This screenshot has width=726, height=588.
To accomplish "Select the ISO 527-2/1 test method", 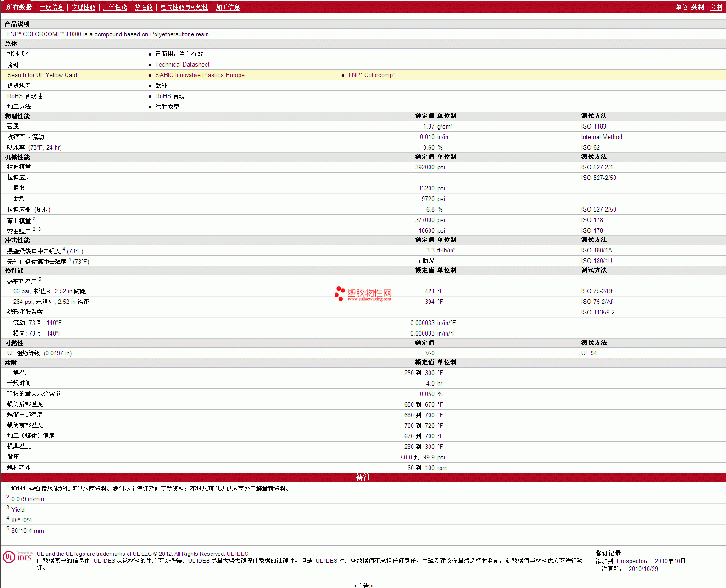I will pyautogui.click(x=597, y=168).
